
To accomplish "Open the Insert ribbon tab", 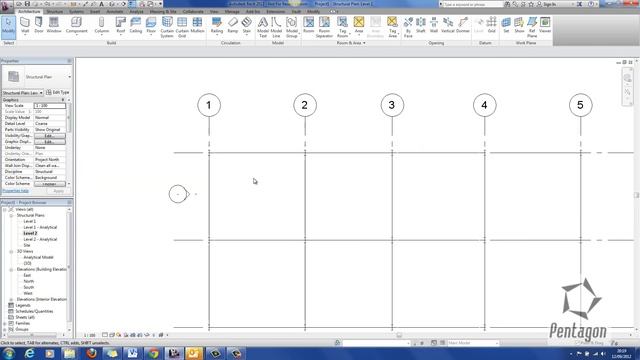I will (95, 11).
